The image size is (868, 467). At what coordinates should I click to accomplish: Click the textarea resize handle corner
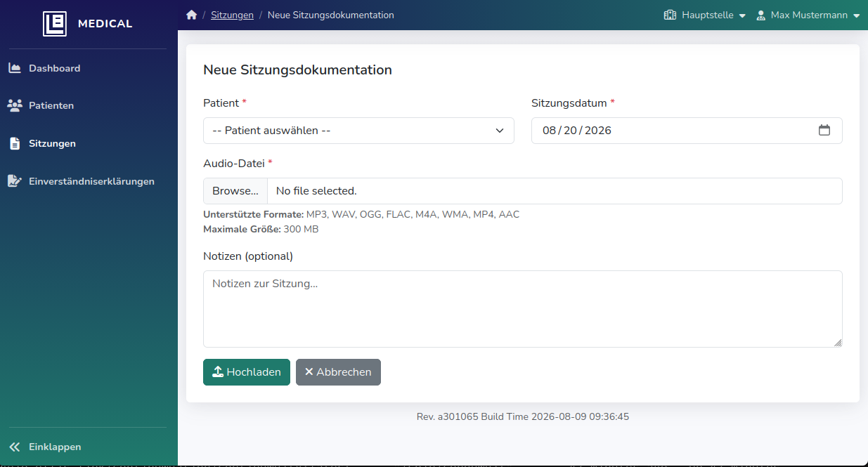pos(838,343)
